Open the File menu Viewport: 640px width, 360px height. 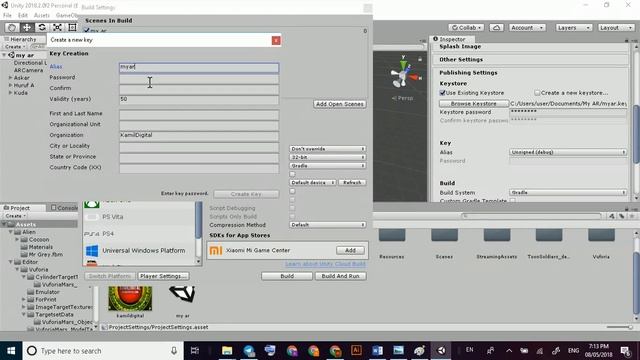click(x=7, y=15)
